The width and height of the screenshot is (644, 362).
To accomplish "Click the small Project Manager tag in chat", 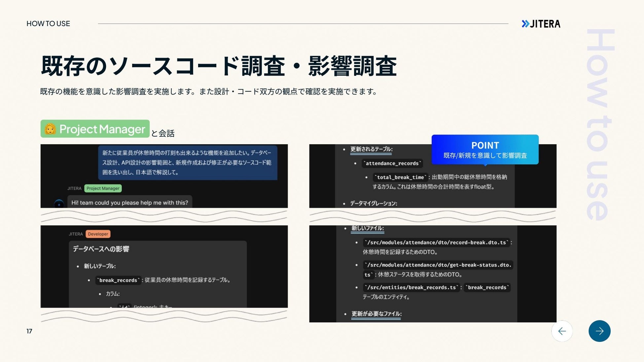I will click(103, 188).
